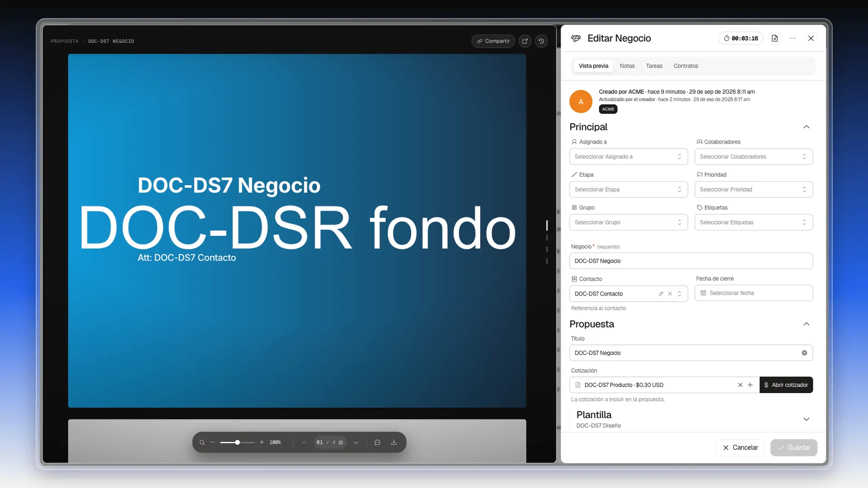The width and height of the screenshot is (868, 488).
Task: Go to the next page arrow
Action: coord(356,442)
